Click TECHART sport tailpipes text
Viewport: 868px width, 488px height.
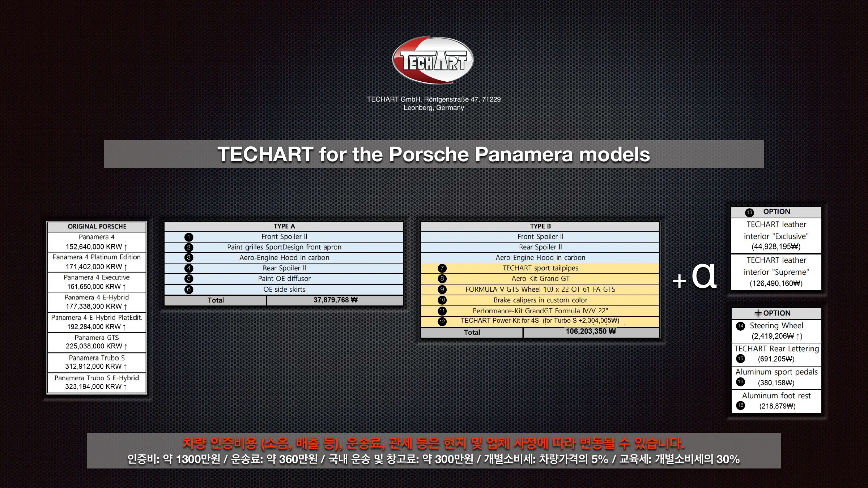[540, 268]
